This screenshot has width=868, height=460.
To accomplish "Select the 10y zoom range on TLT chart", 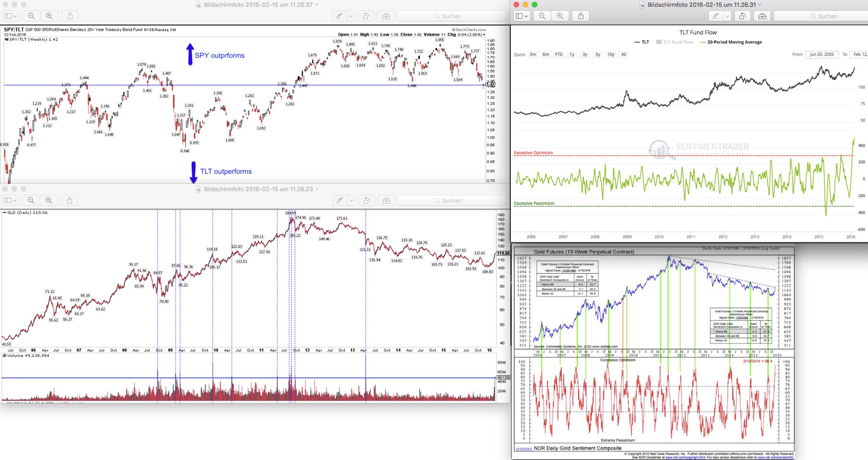I will [611, 54].
